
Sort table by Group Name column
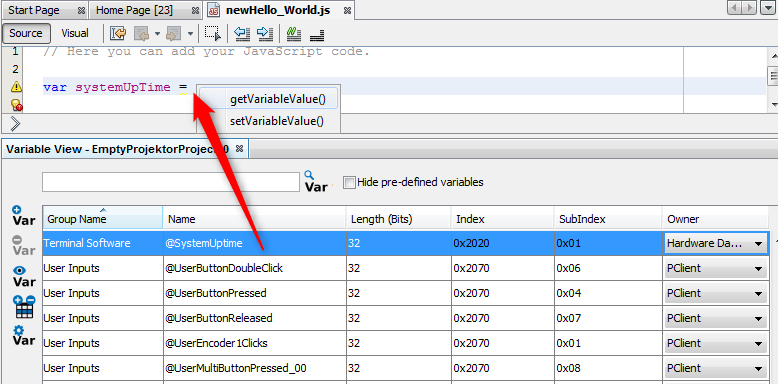(x=103, y=219)
